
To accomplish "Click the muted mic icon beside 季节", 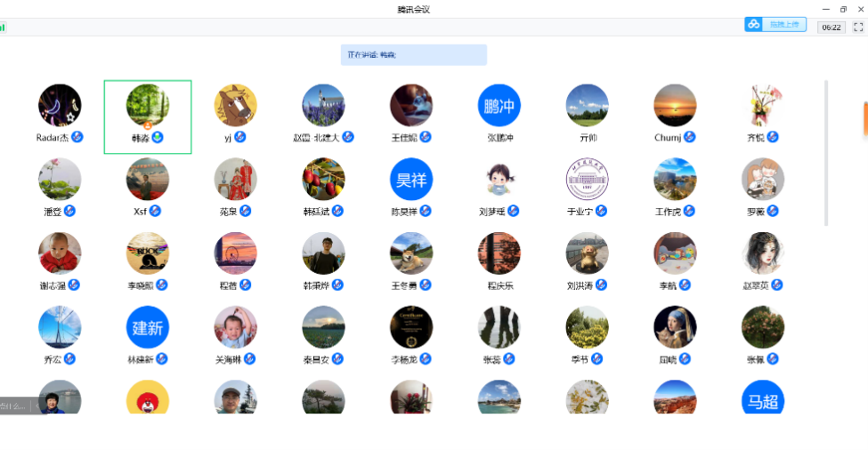I will tap(596, 358).
